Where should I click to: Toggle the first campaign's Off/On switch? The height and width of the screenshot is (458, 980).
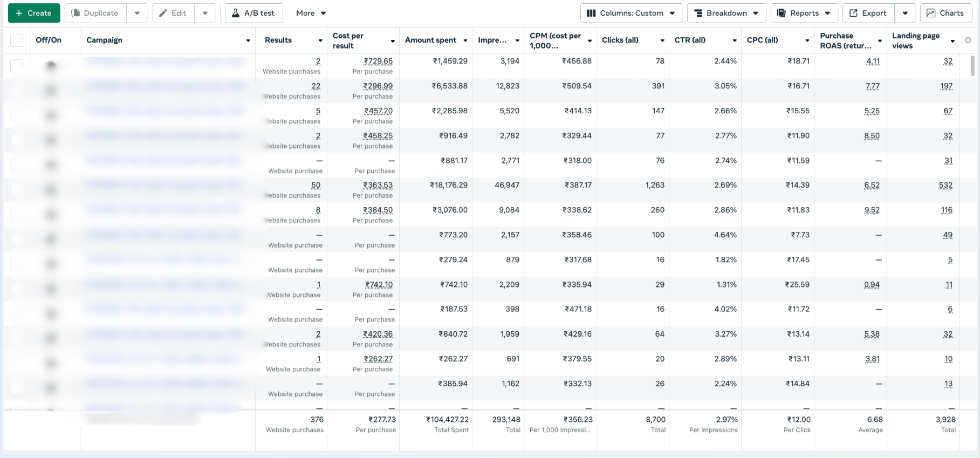pos(51,65)
